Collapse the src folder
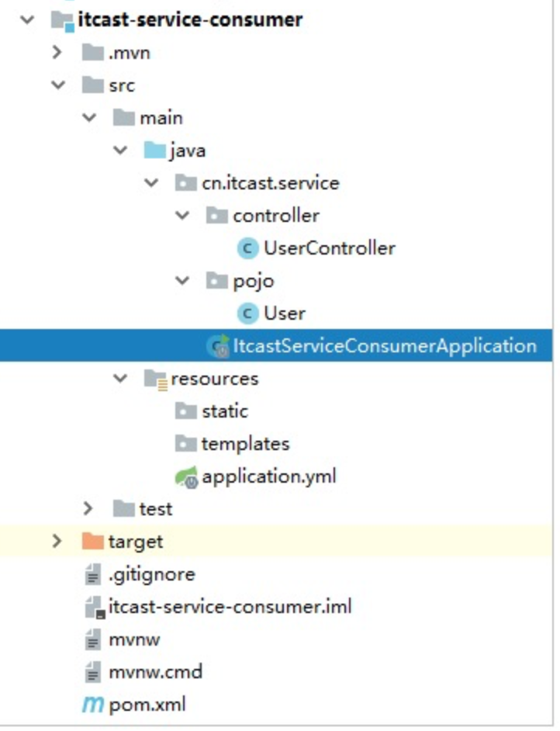Image resolution: width=560 pixels, height=731 pixels. pyautogui.click(x=58, y=85)
